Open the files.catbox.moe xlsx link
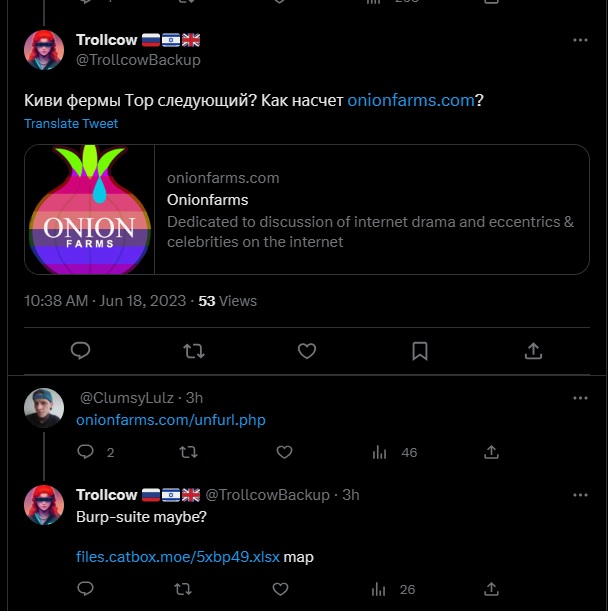Screen dimensions: 608x611 178,557
